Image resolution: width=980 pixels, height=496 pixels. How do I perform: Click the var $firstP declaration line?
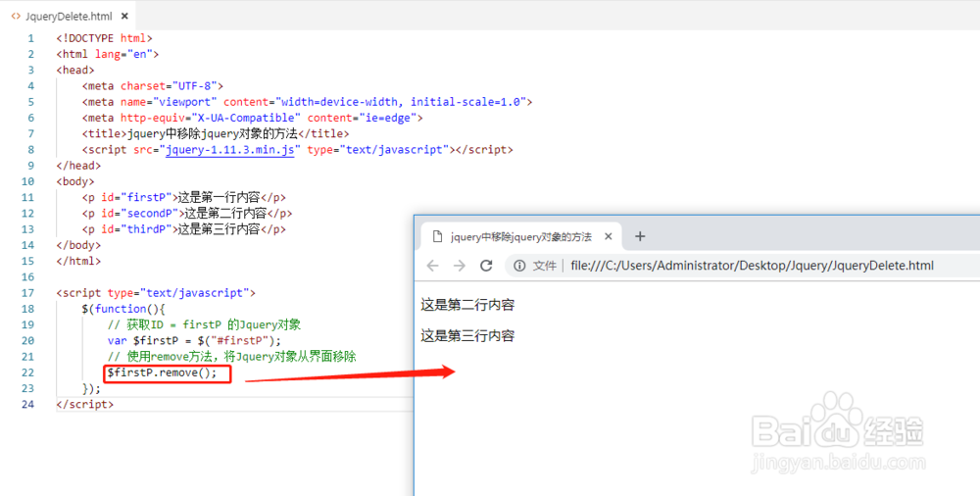coord(194,341)
